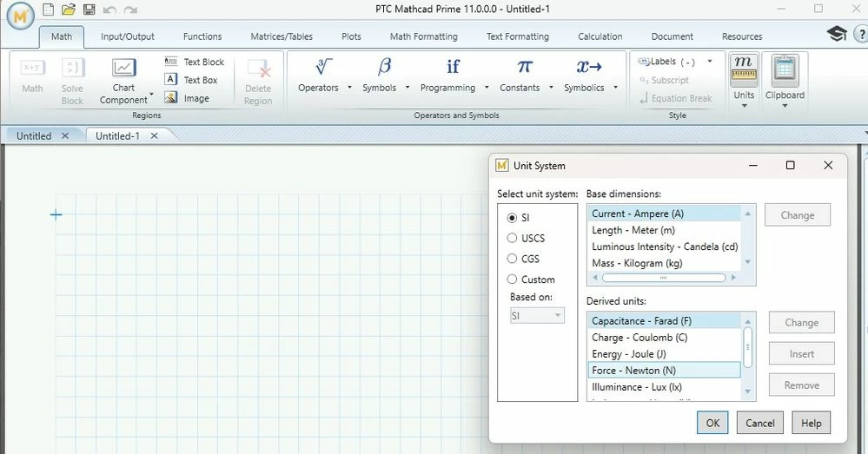Switch to the Functions ribbon tab

click(x=202, y=36)
